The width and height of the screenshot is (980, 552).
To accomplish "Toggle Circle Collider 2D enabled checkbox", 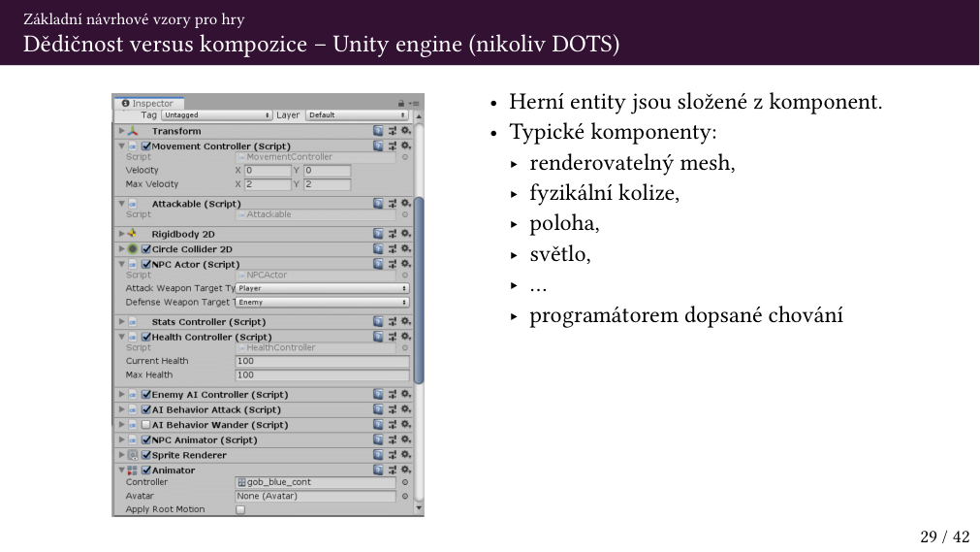I will tap(146, 248).
